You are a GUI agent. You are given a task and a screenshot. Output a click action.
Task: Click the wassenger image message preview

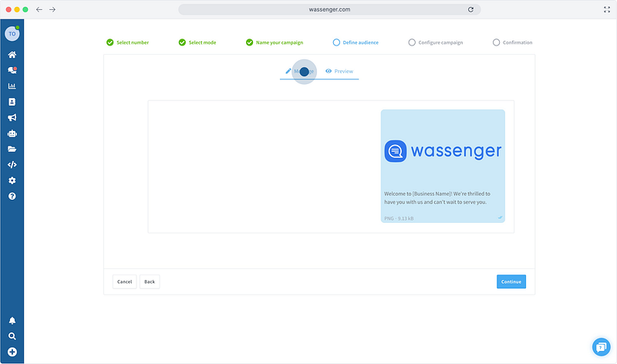[443, 151]
